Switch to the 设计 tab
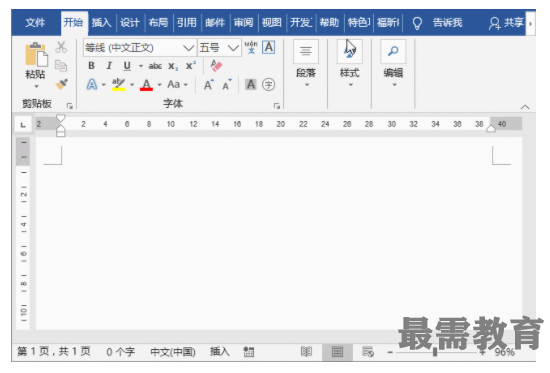550x373 pixels. click(130, 23)
